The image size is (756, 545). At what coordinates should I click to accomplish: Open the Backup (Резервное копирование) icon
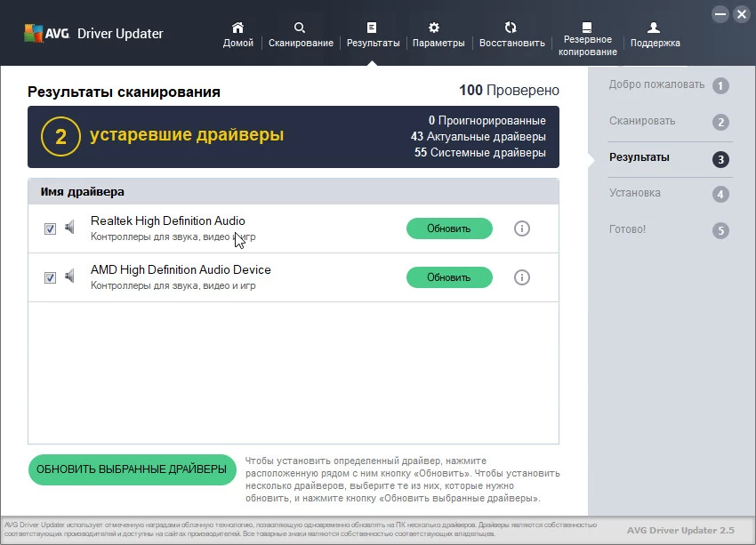click(x=587, y=28)
